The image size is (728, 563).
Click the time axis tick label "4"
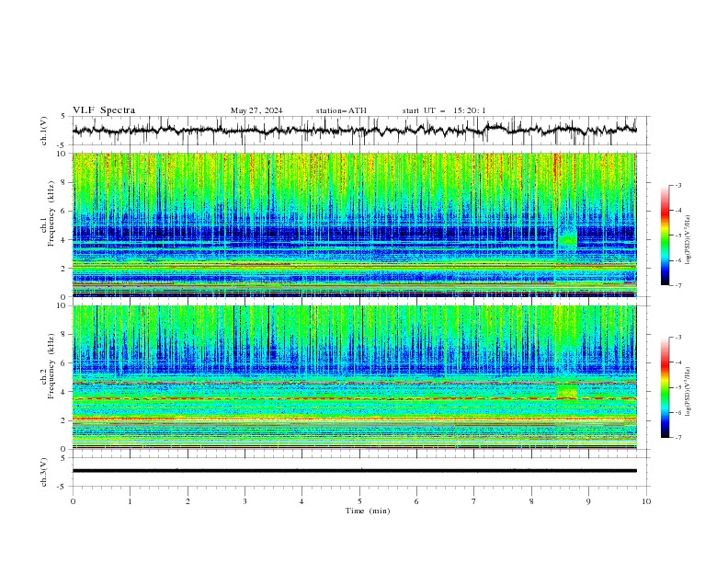[301, 501]
